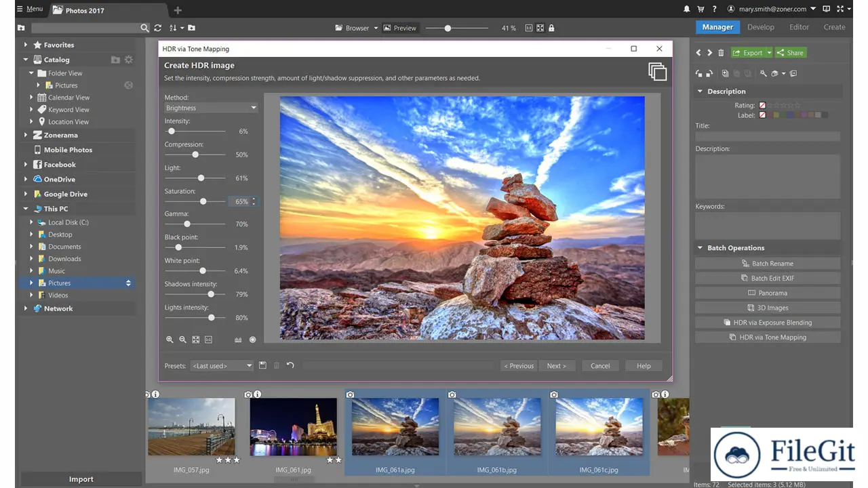
Task: Open help via the question mark icon
Action: pyautogui.click(x=715, y=9)
